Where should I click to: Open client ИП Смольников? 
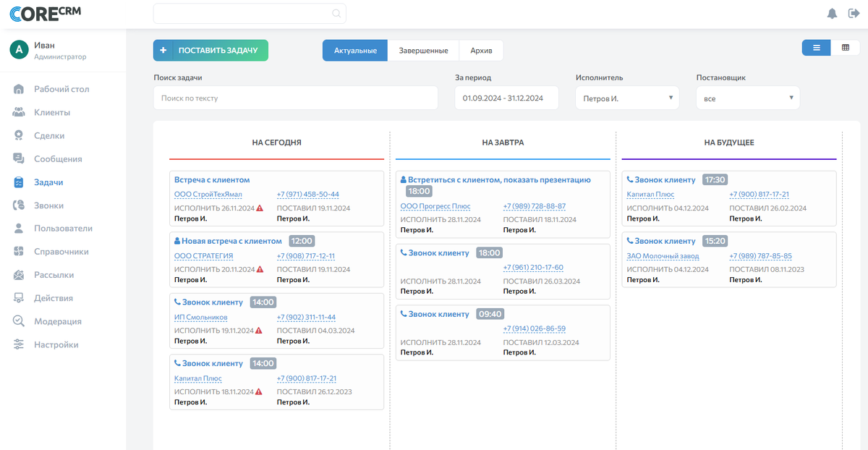coord(201,317)
